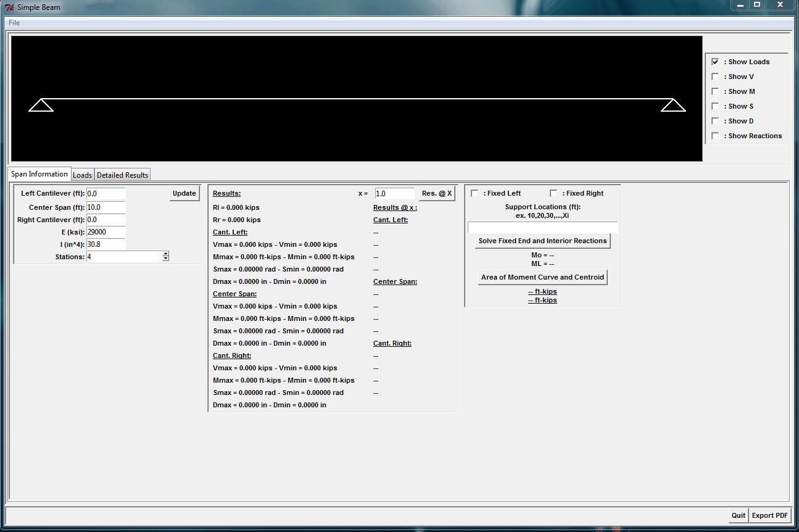The height and width of the screenshot is (532, 799).
Task: Click the Quit button
Action: pos(739,515)
